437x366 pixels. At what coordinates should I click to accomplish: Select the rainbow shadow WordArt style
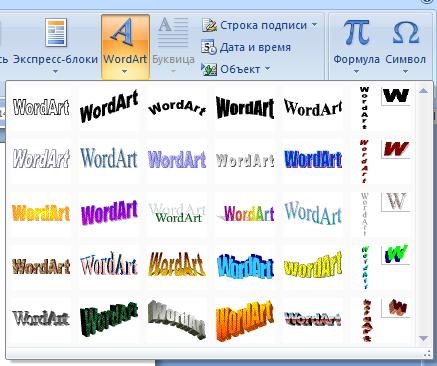coord(245,214)
